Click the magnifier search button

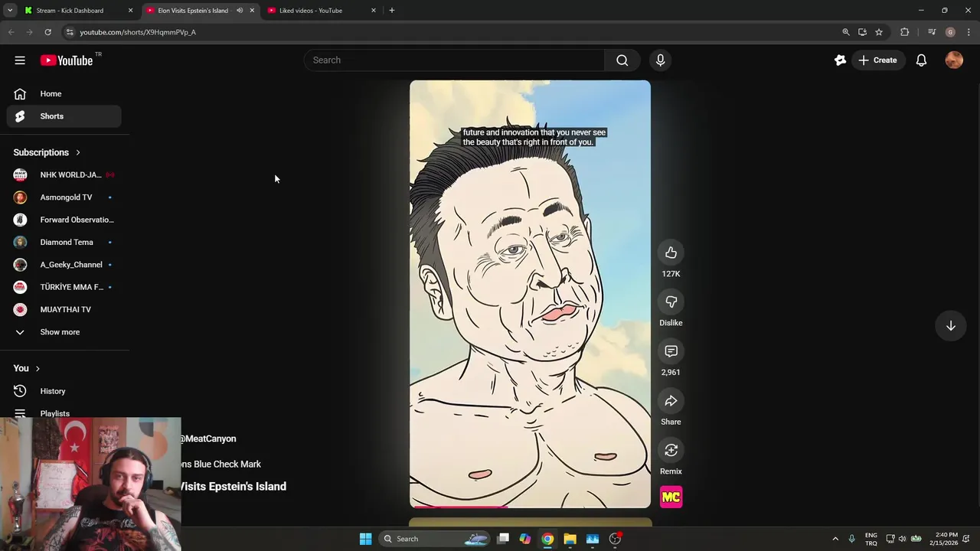(622, 60)
